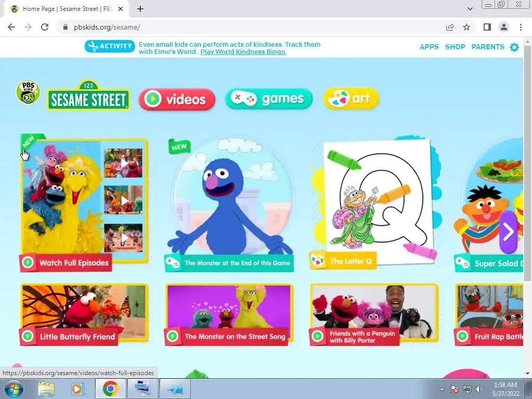Image resolution: width=532 pixels, height=399 pixels.
Task: Click the first small episode preview thumbnail
Action: tap(123, 163)
